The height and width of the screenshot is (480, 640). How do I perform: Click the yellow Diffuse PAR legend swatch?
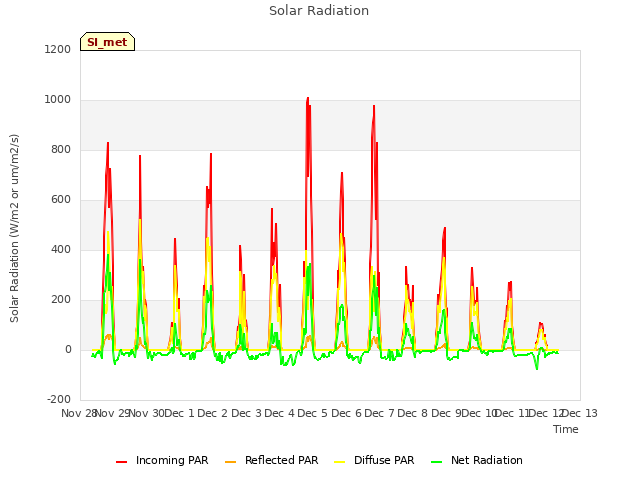coord(340,462)
